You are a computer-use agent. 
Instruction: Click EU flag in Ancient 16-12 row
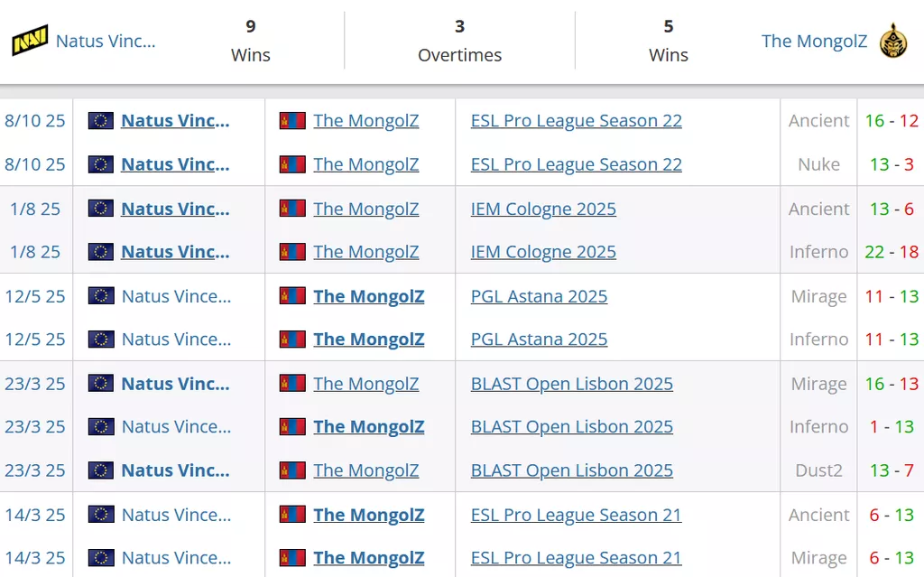click(x=101, y=121)
